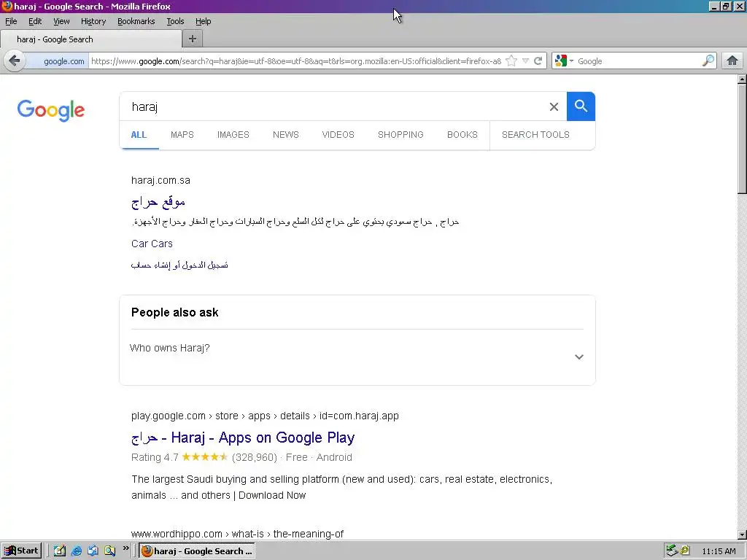Open the URL history dropdown arrow

pyautogui.click(x=525, y=61)
